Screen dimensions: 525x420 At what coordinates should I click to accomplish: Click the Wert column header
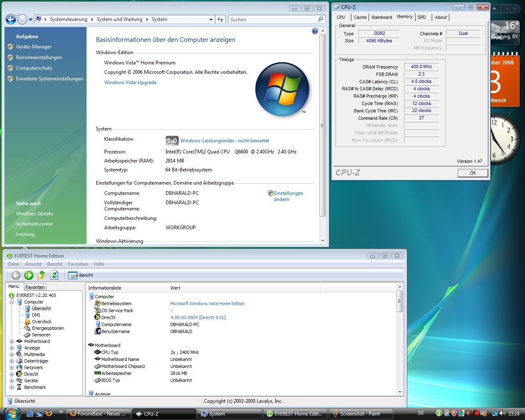coord(244,288)
